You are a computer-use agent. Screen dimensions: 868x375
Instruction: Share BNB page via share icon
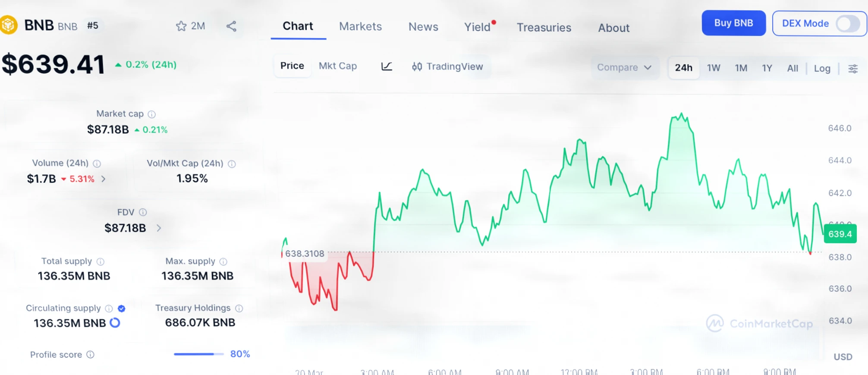[231, 26]
